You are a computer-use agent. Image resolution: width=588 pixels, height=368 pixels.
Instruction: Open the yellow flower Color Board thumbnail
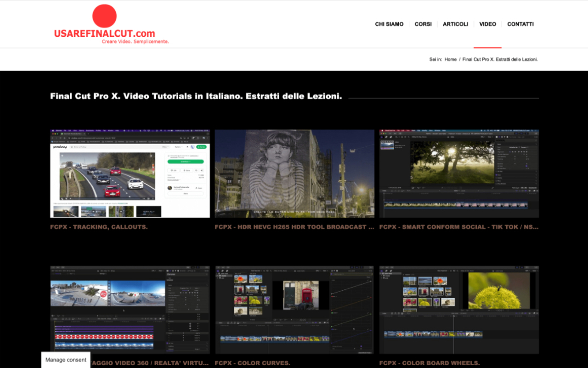click(459, 310)
